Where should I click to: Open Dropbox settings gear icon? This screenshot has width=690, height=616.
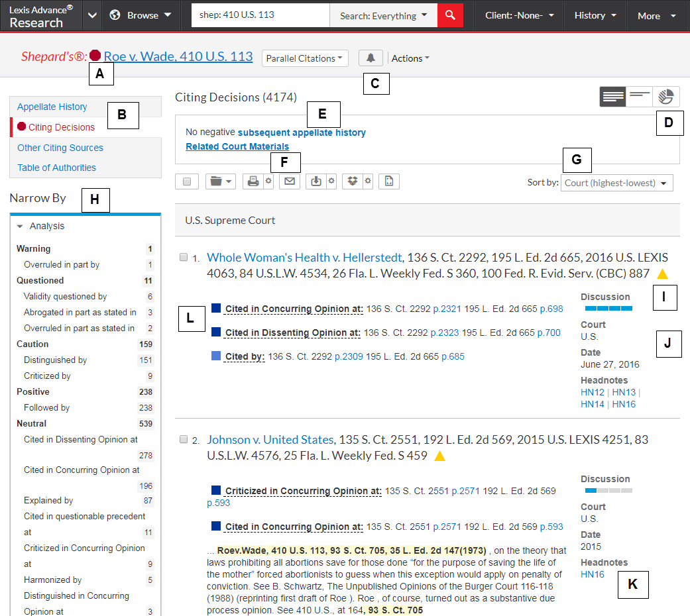[368, 181]
